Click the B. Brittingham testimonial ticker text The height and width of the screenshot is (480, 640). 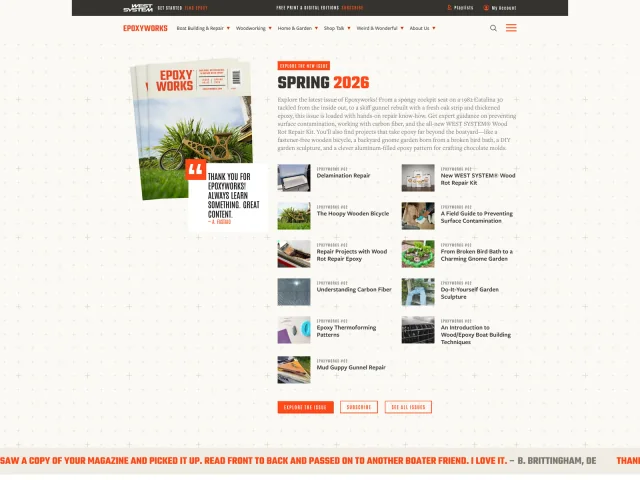pyautogui.click(x=298, y=461)
